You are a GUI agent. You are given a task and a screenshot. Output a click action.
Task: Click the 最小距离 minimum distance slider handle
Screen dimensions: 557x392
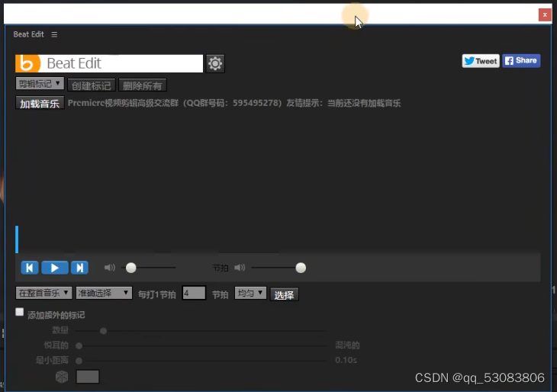79,361
